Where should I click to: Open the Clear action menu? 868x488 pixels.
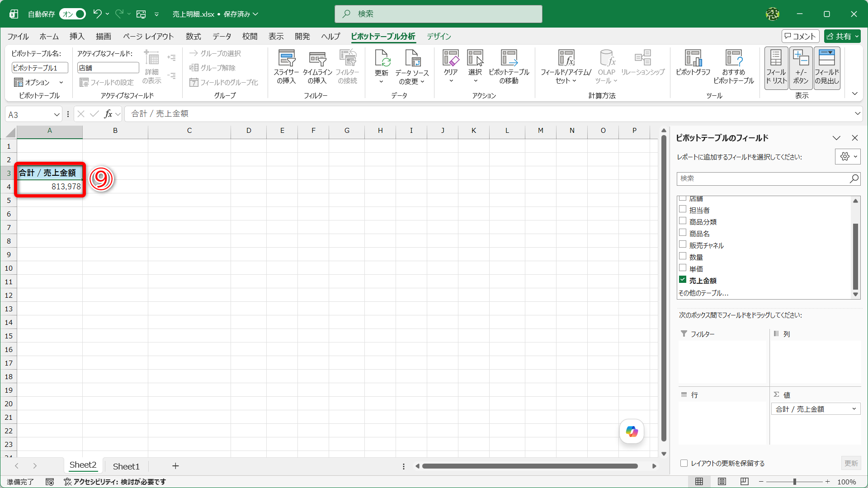pos(451,67)
